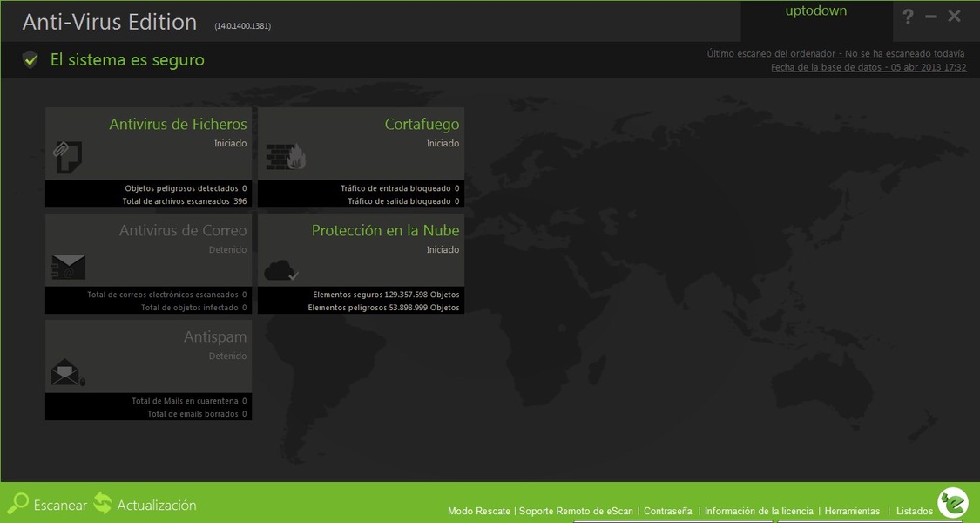The image size is (980, 523).
Task: Open the Herramientas menu item
Action: pyautogui.click(x=852, y=512)
